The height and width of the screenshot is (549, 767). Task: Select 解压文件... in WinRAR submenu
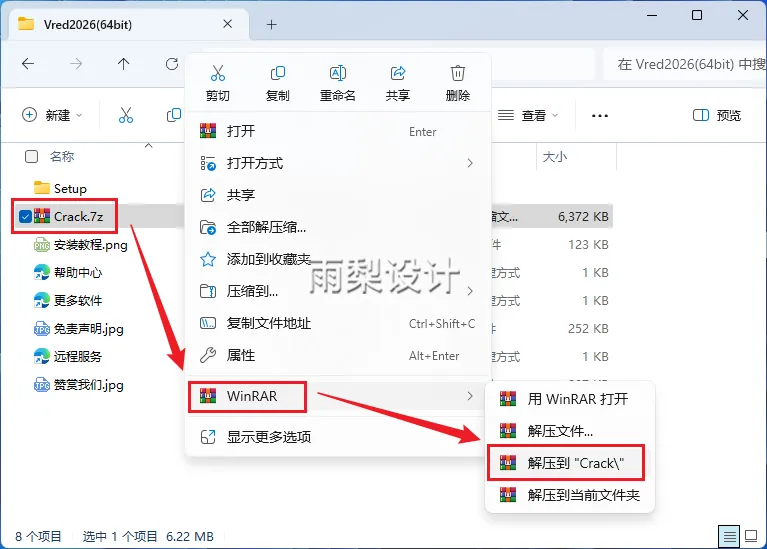tap(570, 431)
